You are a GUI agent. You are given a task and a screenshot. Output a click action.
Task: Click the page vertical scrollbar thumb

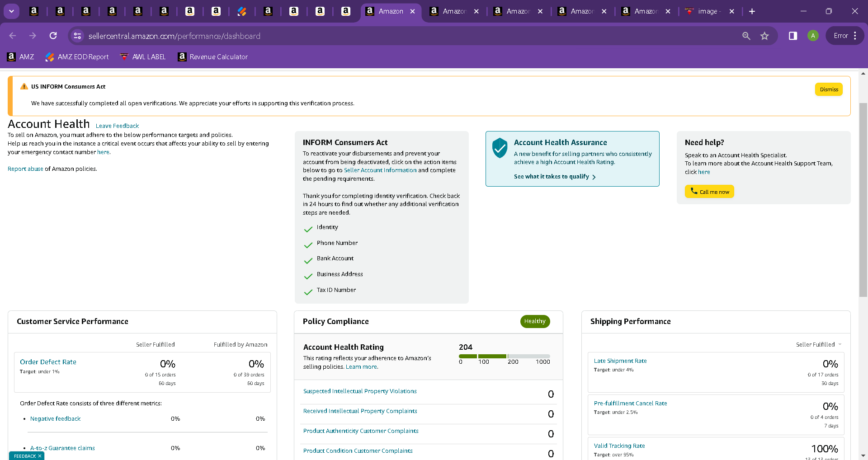pos(863,200)
